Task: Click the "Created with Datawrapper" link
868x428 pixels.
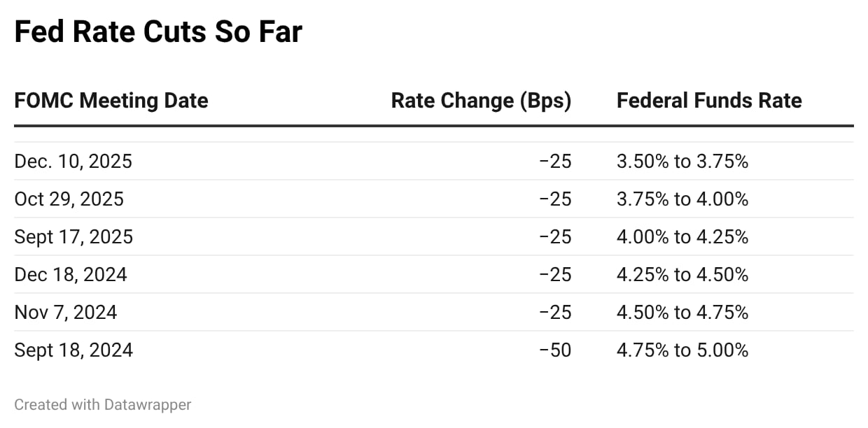Action: [x=102, y=404]
